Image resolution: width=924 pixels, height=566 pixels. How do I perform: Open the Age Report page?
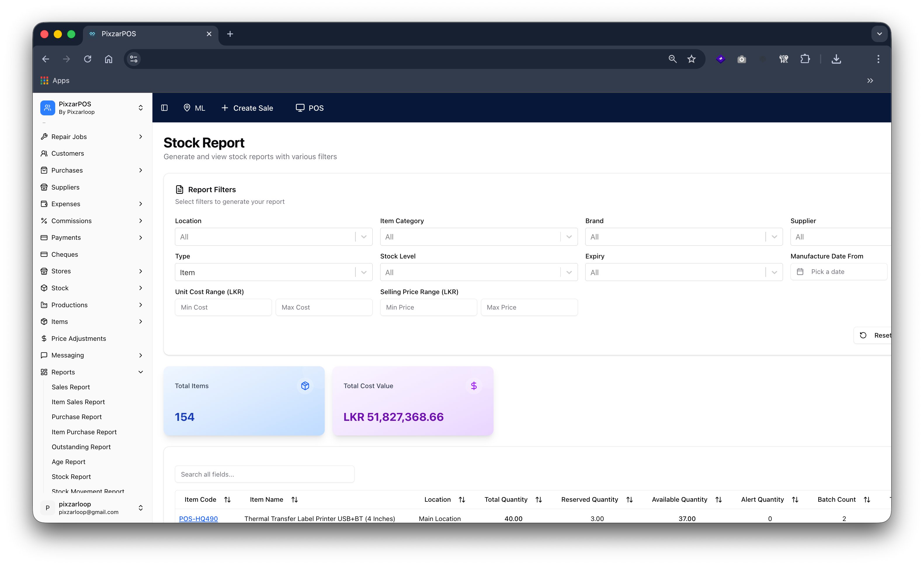click(69, 461)
